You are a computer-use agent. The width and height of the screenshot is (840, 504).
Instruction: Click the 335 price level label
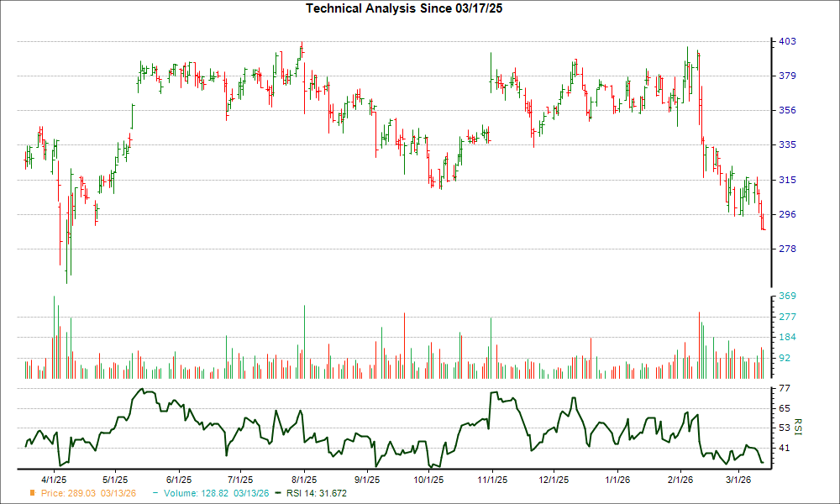click(x=787, y=144)
